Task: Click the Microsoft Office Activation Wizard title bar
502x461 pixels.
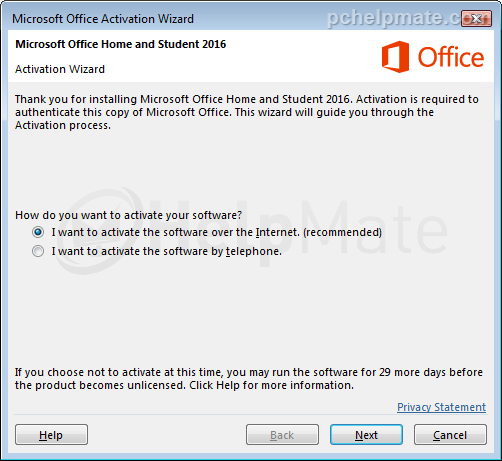Action: tap(103, 19)
